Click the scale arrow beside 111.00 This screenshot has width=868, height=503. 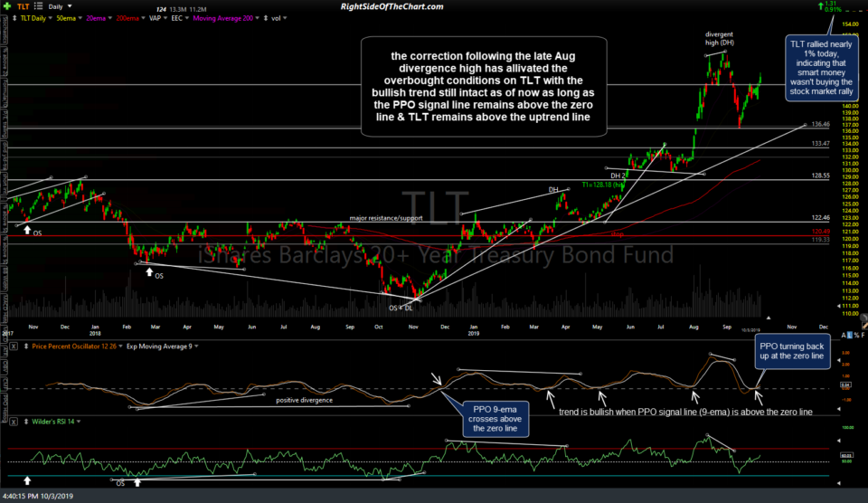point(838,306)
